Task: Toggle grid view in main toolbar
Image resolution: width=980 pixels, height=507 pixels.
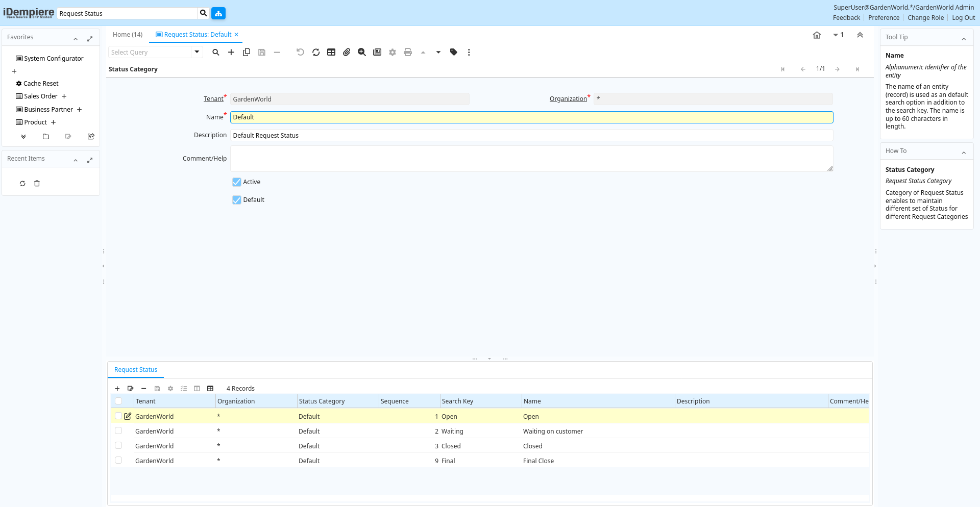Action: pos(331,53)
